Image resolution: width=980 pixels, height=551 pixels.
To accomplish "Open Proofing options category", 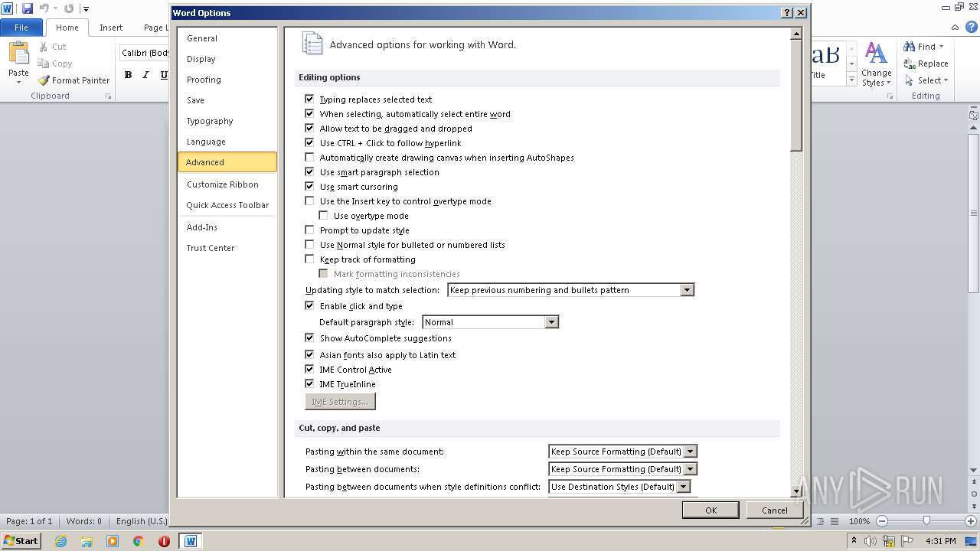I will [x=227, y=80].
